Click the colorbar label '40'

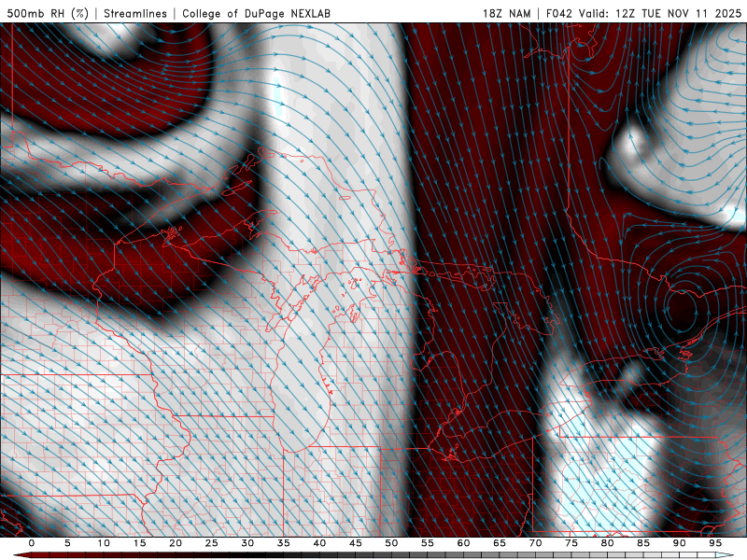319,543
